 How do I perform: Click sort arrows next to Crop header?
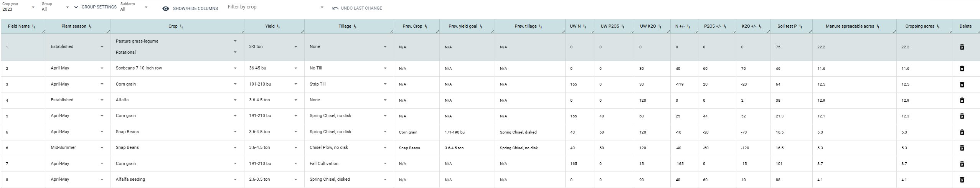point(181,26)
